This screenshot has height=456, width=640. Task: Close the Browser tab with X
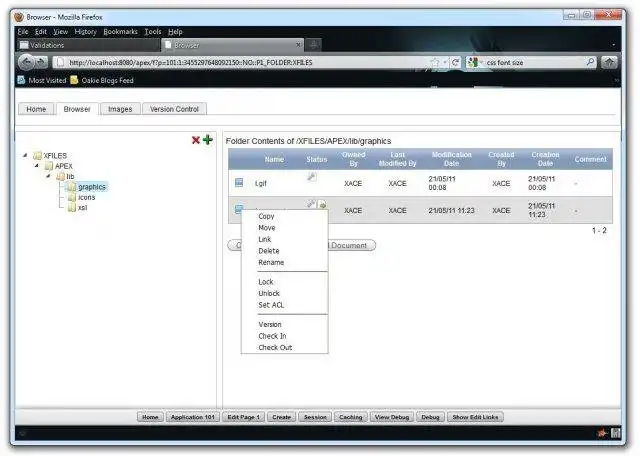click(298, 44)
